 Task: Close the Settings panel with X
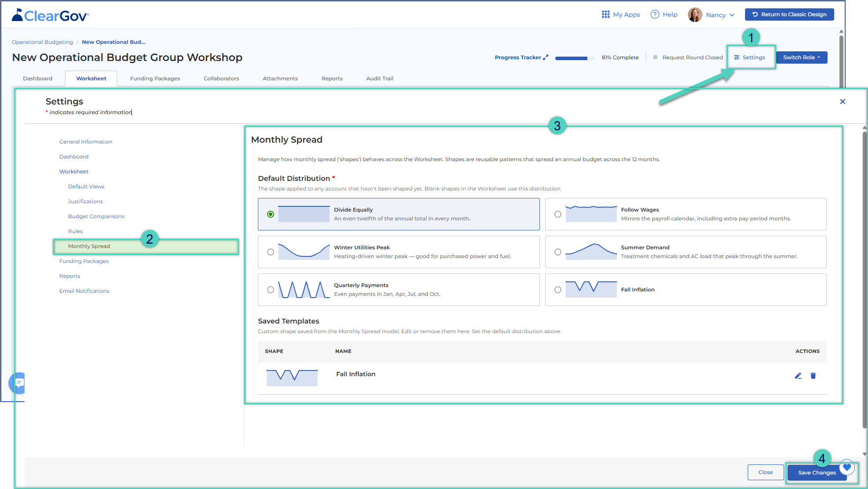click(x=843, y=101)
